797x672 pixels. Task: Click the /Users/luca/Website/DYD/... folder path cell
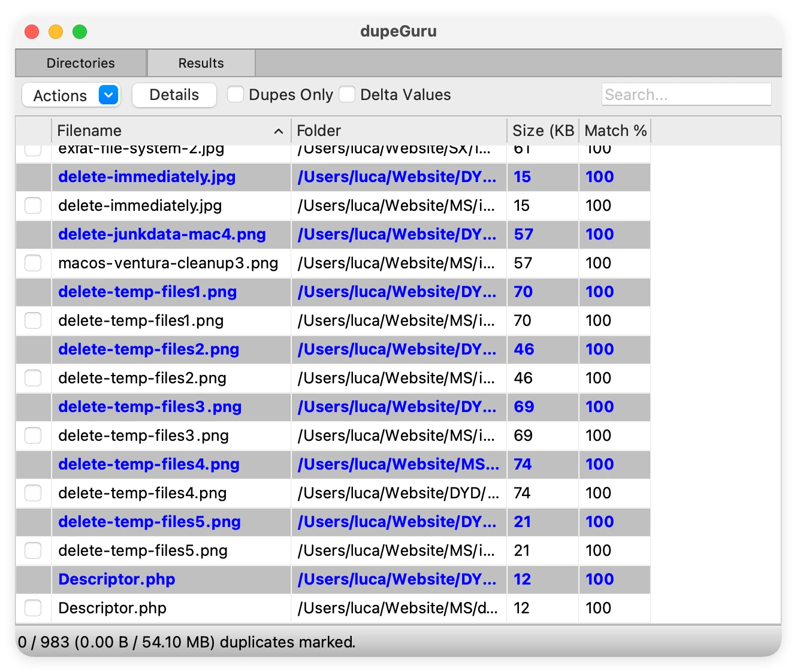point(398,493)
